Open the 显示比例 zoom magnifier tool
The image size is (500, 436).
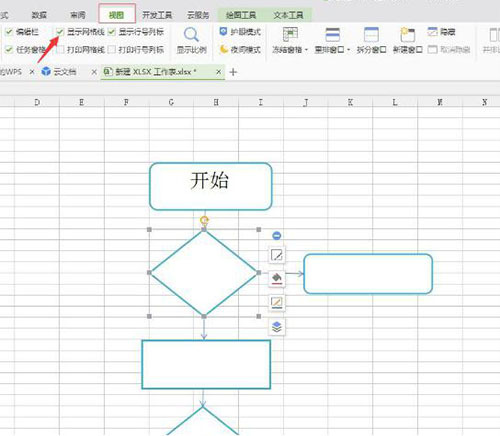191,40
